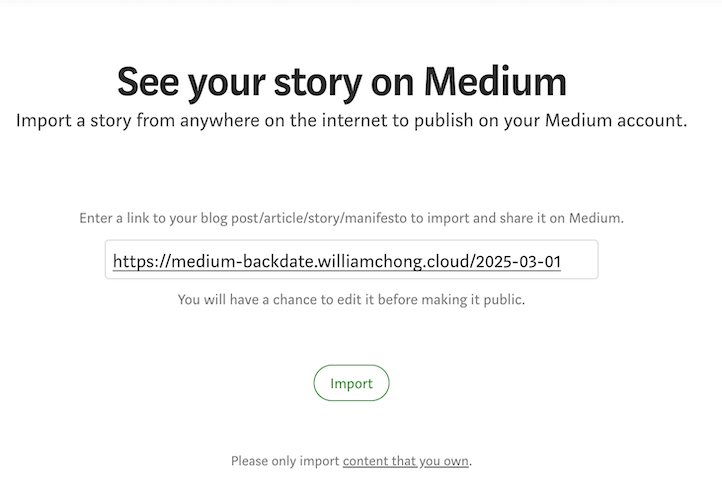Open the "content that you own" link
This screenshot has width=722, height=500.
(405, 461)
